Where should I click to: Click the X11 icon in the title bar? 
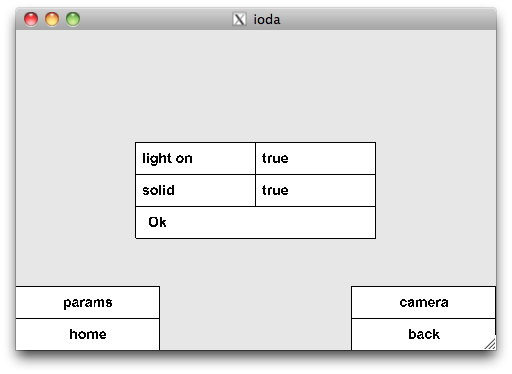239,19
